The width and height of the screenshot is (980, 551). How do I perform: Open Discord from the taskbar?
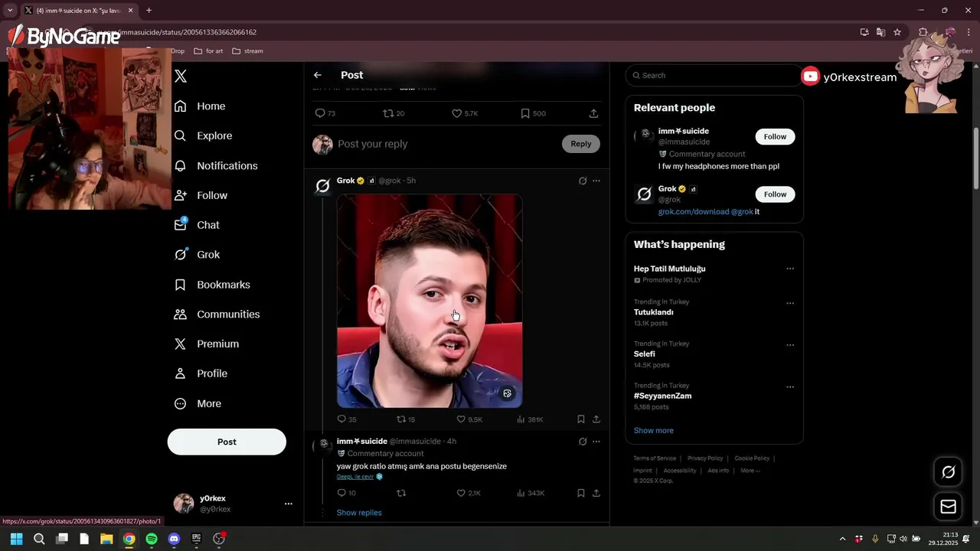point(174,539)
